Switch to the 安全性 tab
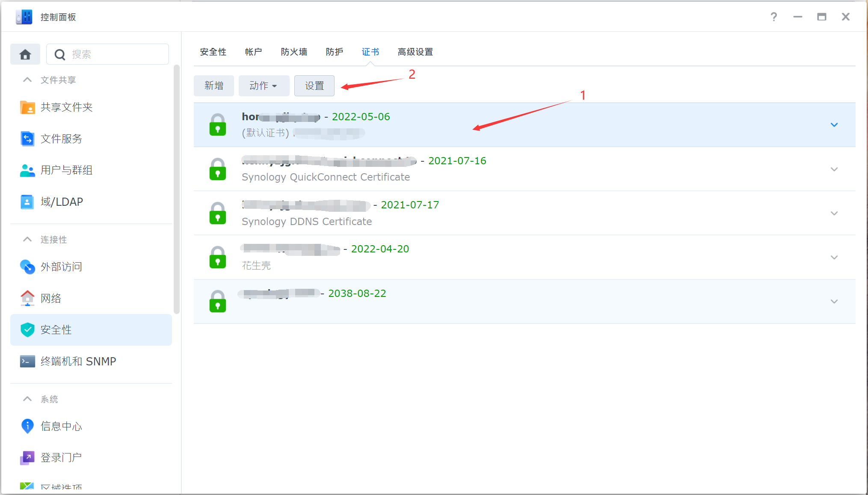 pos(213,52)
